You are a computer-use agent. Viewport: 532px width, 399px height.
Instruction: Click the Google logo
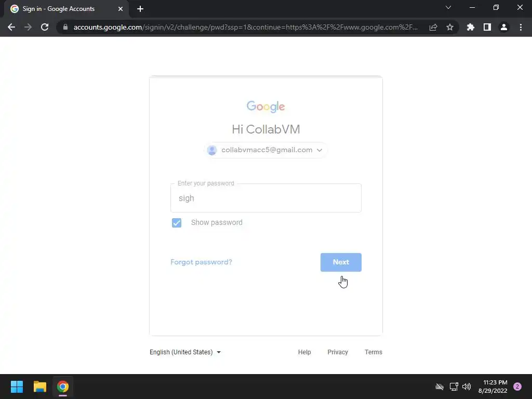pyautogui.click(x=265, y=107)
